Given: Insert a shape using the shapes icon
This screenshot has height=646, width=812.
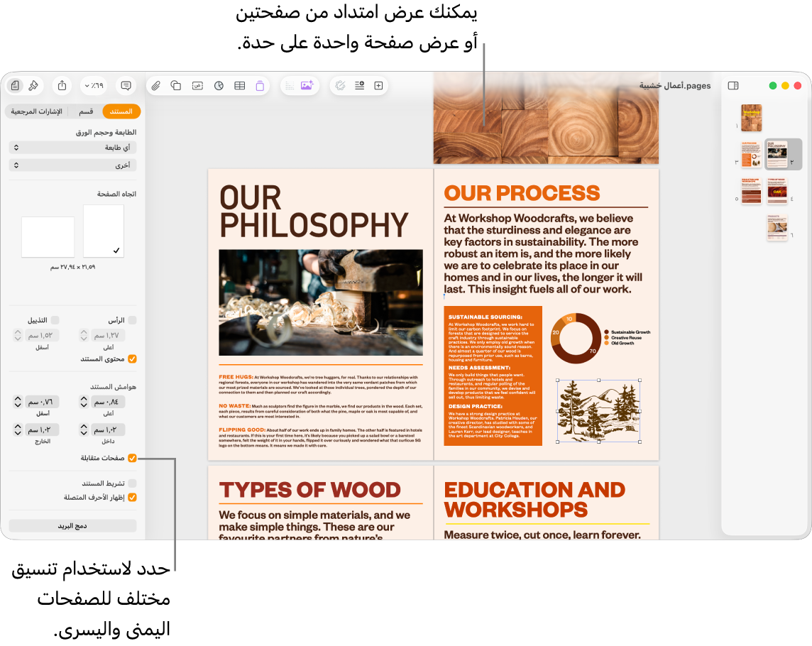Looking at the screenshot, I should [x=176, y=85].
